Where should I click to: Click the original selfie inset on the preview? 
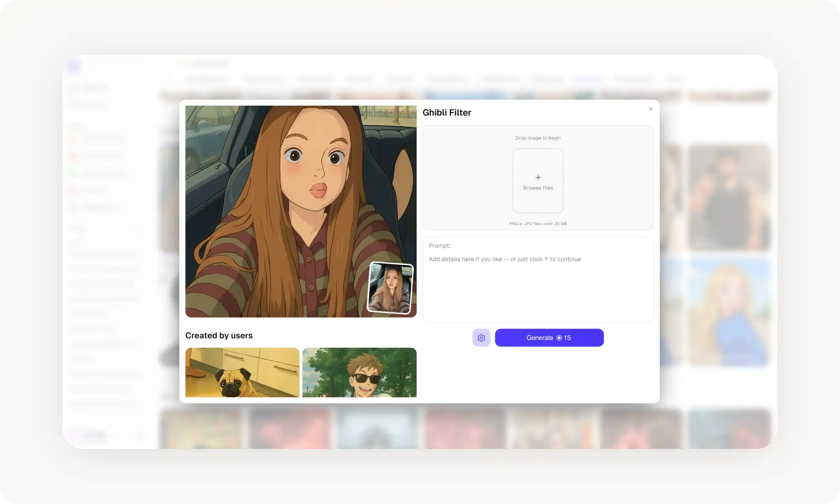[390, 288]
